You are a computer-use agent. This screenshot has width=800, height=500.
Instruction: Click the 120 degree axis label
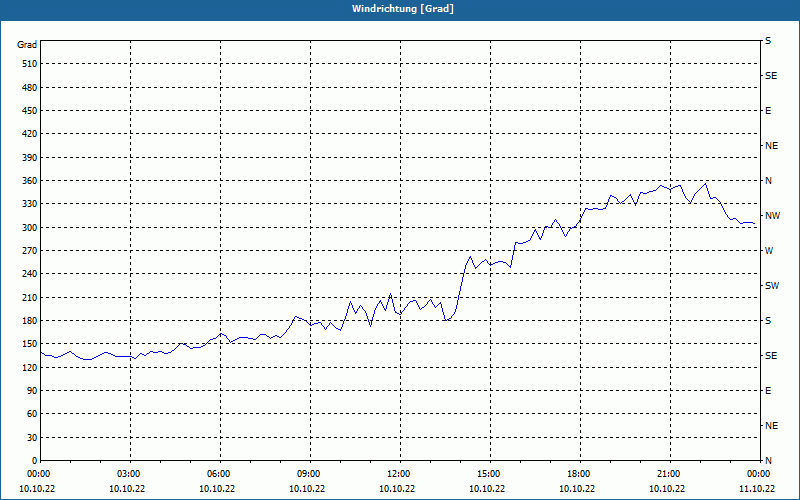point(30,367)
